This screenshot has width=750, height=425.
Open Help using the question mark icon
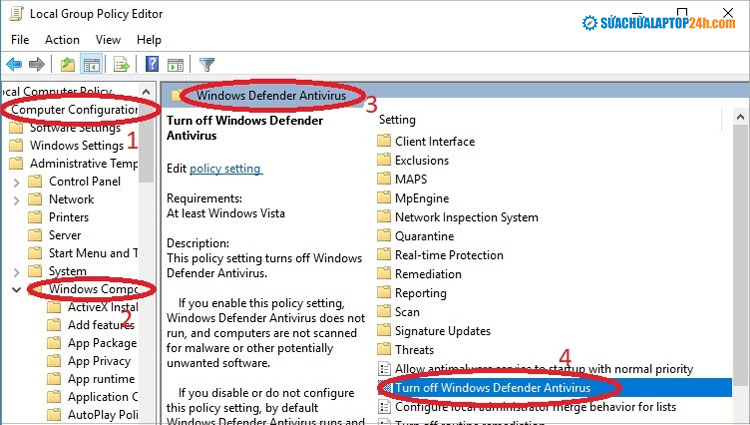tap(152, 65)
